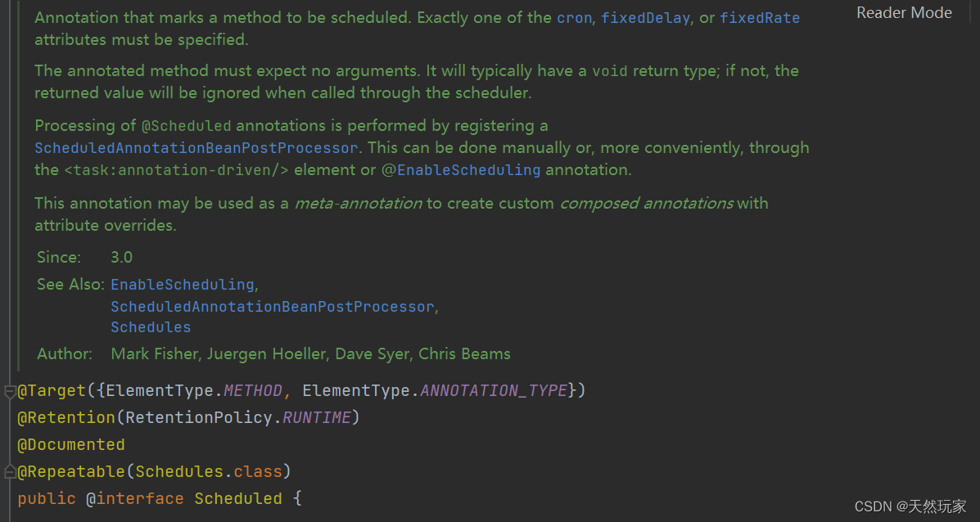
Task: Open ScheduledAnnotationBeanPostProcessor under See Also
Action: 272,306
